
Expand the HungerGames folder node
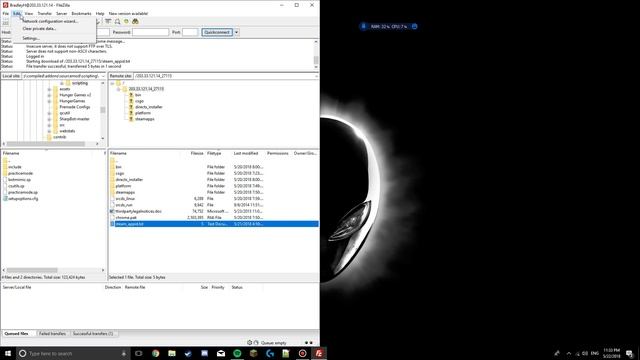[49, 101]
